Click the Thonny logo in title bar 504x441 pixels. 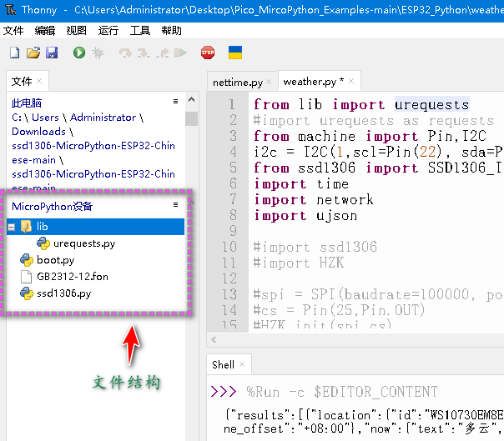coord(10,10)
